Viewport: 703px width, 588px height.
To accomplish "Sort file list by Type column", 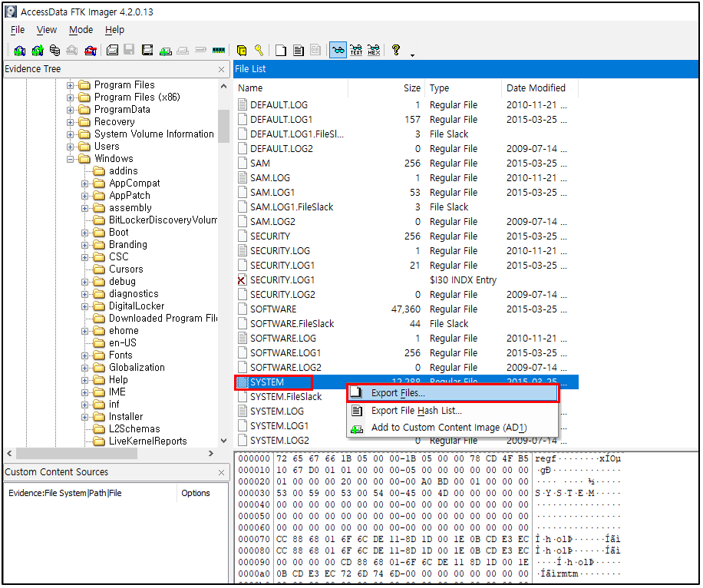I will coord(463,88).
